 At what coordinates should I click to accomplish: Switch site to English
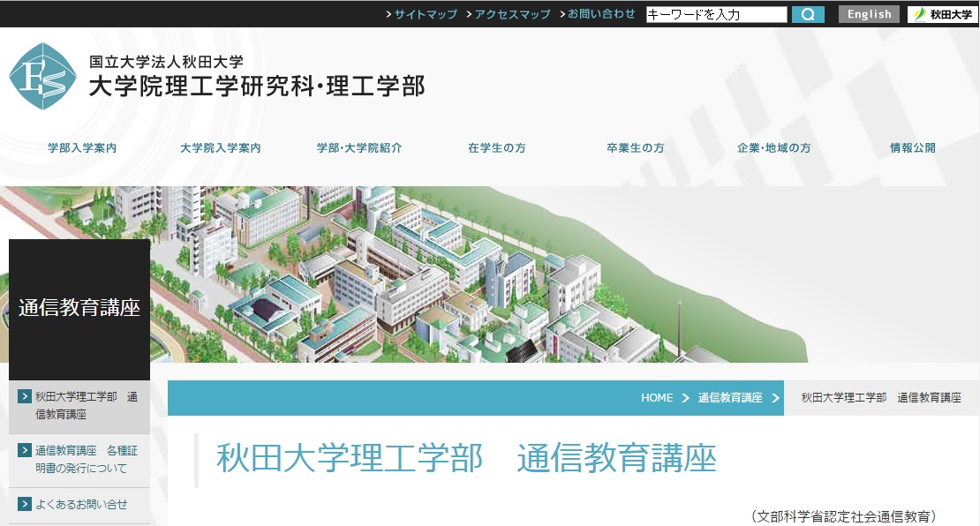tap(869, 14)
